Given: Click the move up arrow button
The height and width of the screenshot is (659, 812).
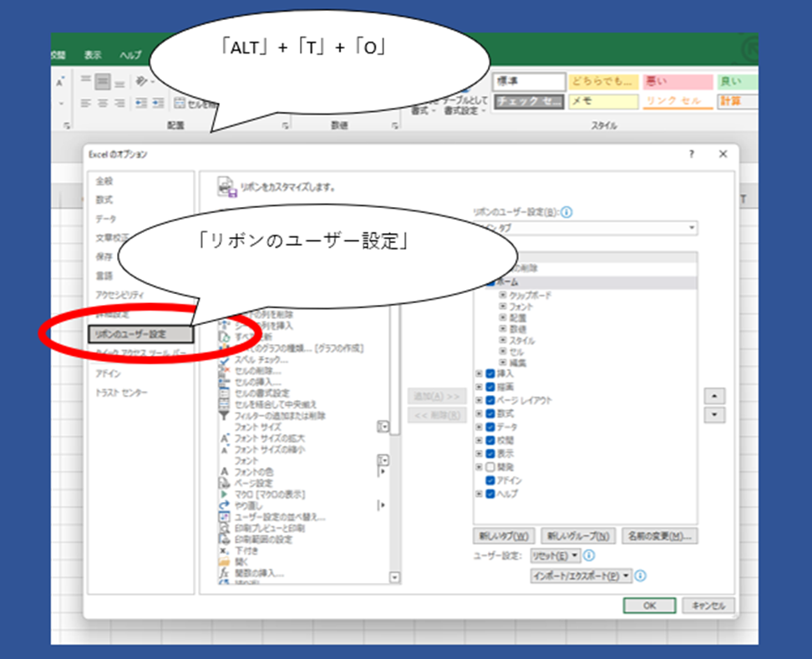Looking at the screenshot, I should click(x=714, y=396).
